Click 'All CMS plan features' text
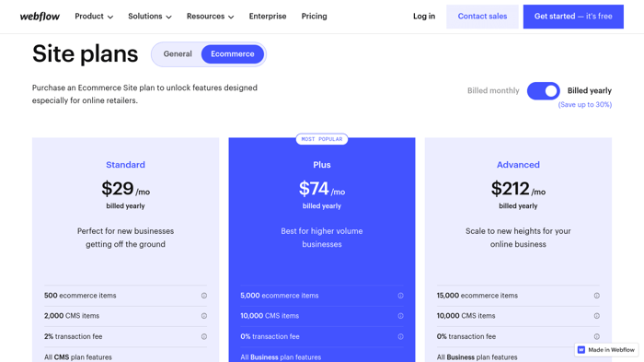 pos(77,357)
